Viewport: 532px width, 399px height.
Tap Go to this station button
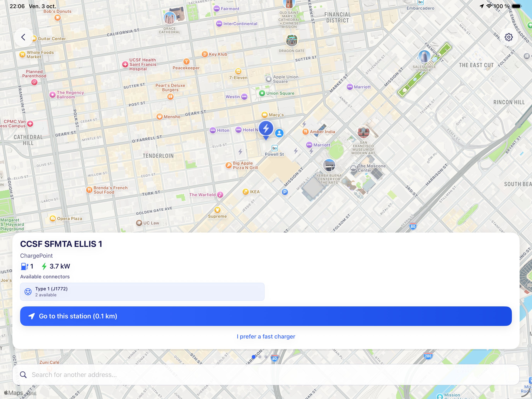click(266, 316)
